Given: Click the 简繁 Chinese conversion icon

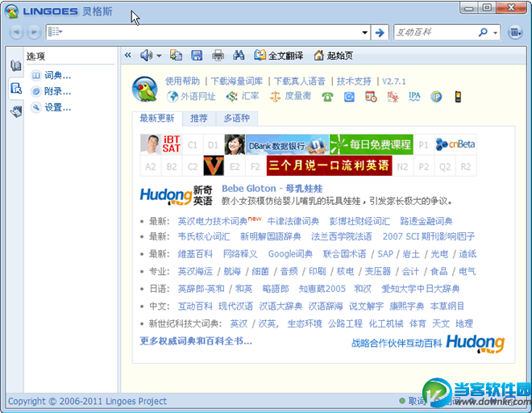Looking at the screenshot, I should [x=393, y=97].
